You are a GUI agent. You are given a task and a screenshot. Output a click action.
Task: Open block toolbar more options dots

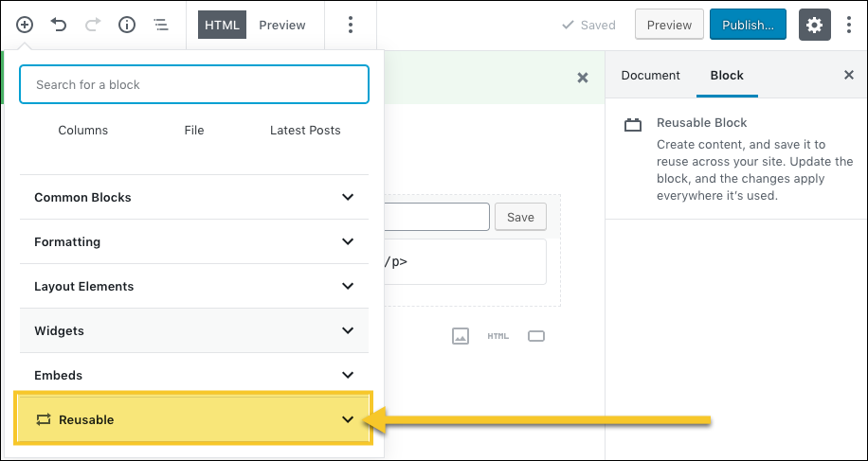(351, 25)
